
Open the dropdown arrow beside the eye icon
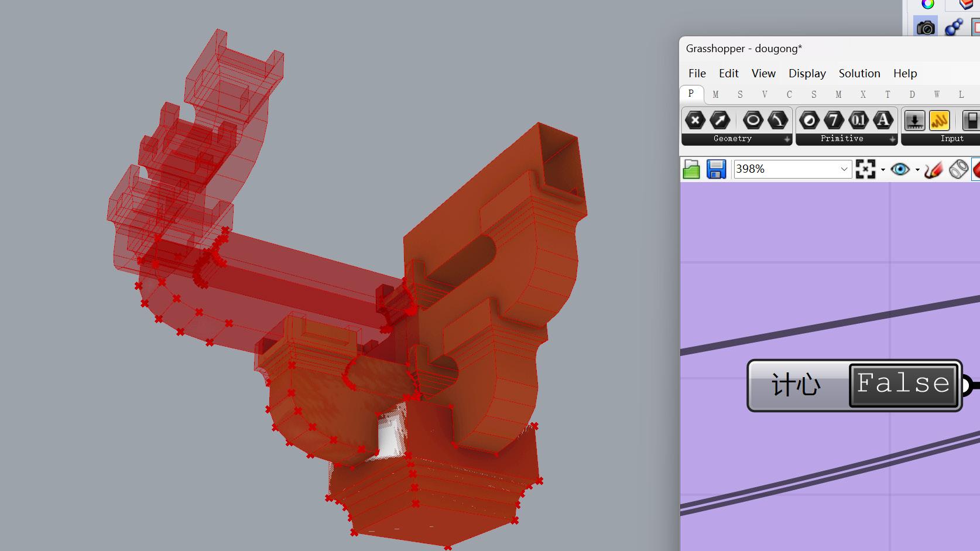point(917,170)
